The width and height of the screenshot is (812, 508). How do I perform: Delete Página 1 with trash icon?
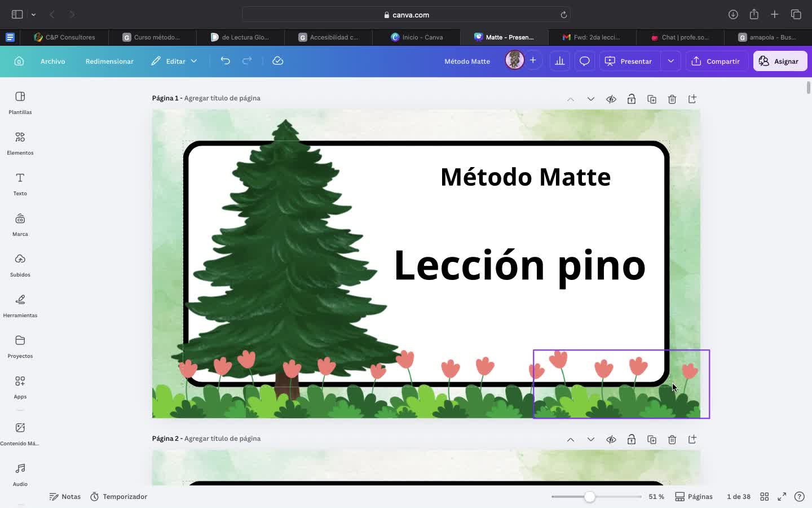pyautogui.click(x=672, y=99)
